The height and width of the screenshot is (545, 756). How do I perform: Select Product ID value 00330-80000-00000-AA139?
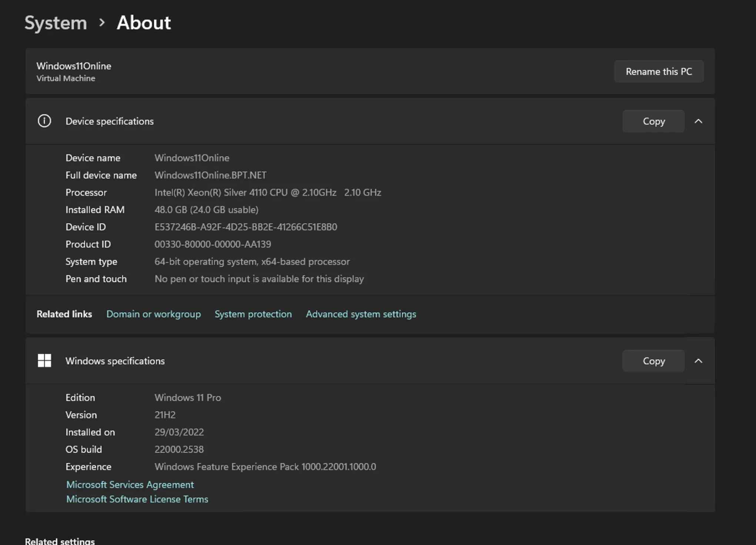tap(213, 244)
